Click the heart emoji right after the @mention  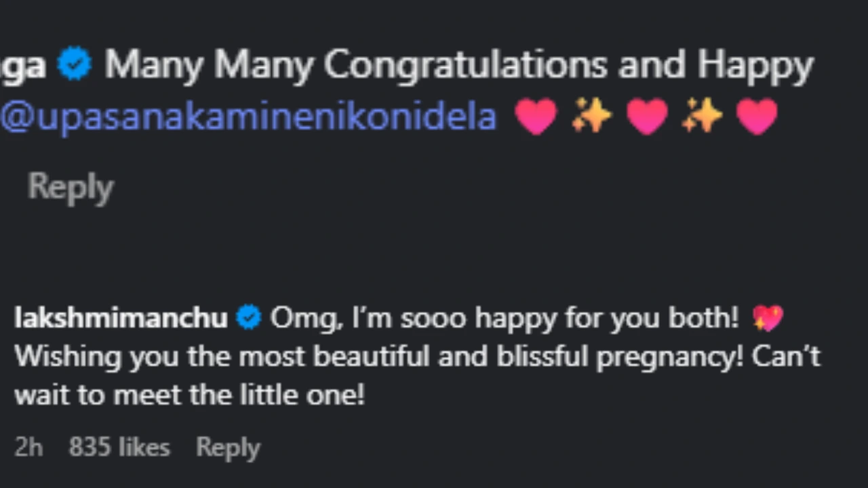536,117
